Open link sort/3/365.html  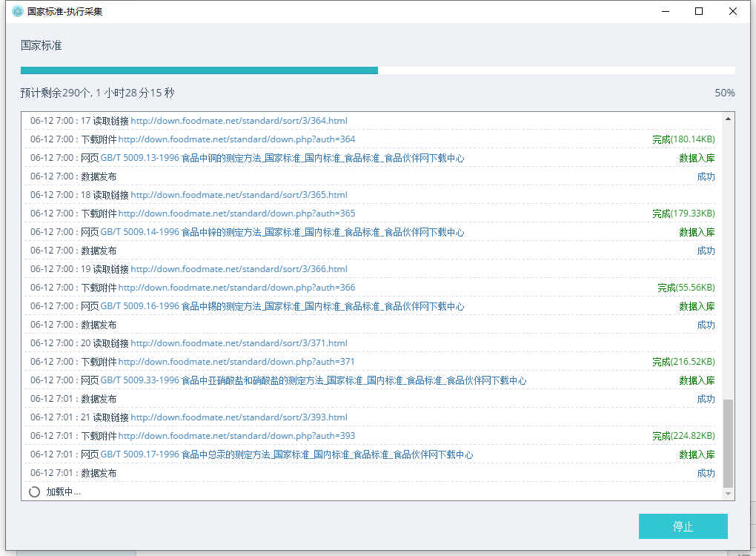click(x=239, y=195)
